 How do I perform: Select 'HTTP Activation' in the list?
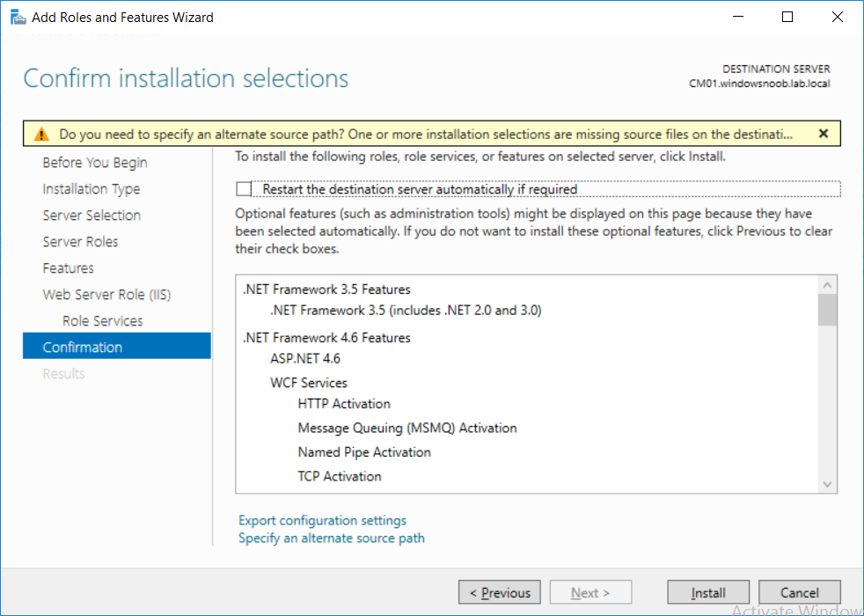[344, 404]
